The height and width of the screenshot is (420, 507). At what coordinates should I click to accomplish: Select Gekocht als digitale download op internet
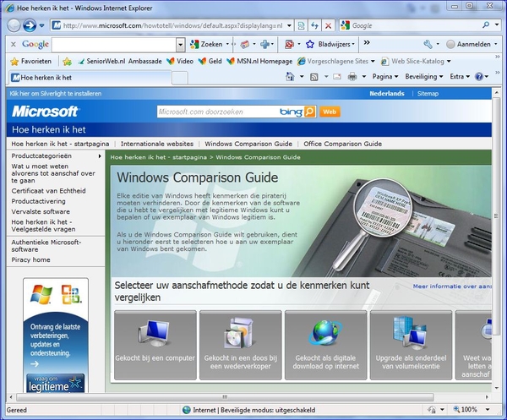point(326,345)
